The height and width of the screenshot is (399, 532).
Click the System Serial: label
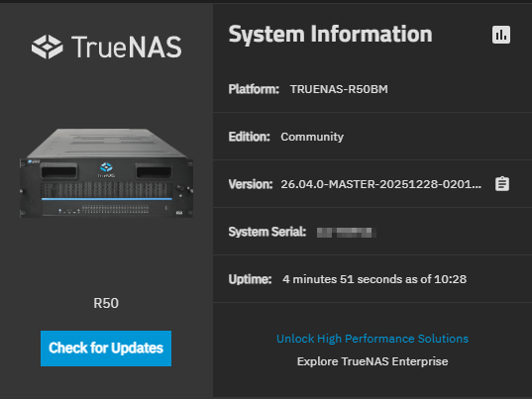click(267, 232)
